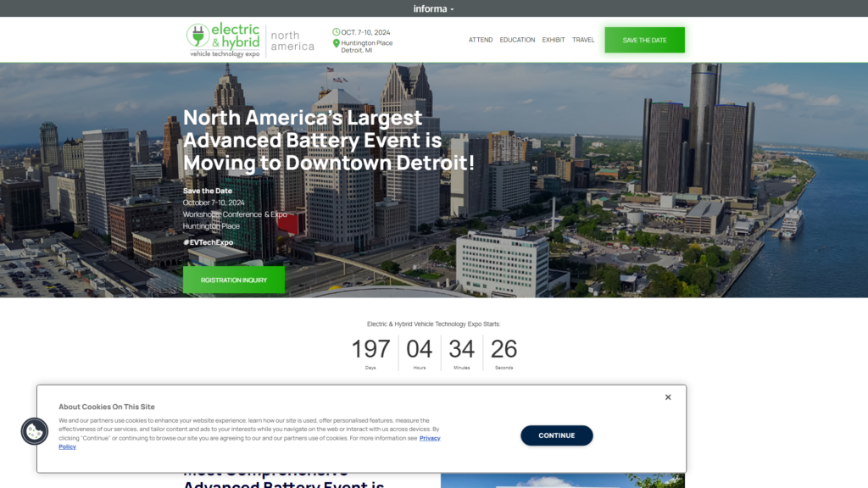Click the Huntington Place Detroit, MI header text

tap(366, 47)
